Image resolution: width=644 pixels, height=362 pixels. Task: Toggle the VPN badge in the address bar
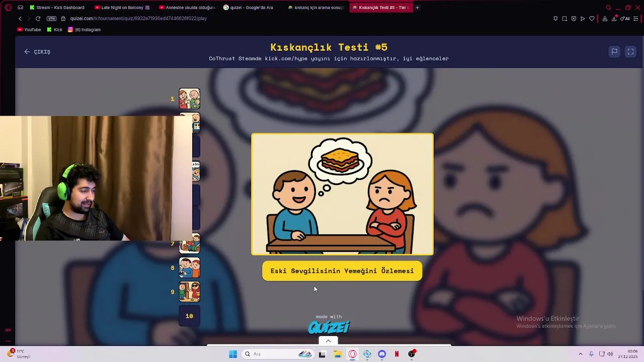[51, 19]
